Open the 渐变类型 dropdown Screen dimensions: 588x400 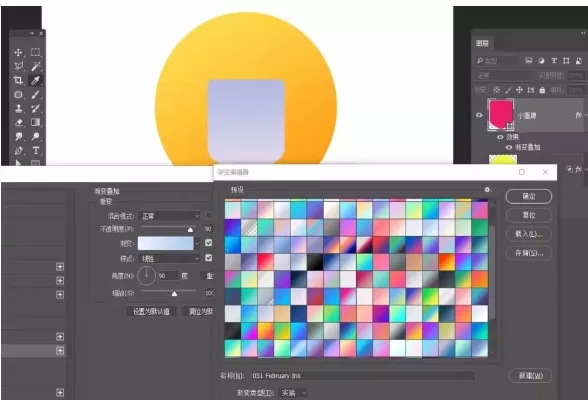pyautogui.click(x=293, y=393)
